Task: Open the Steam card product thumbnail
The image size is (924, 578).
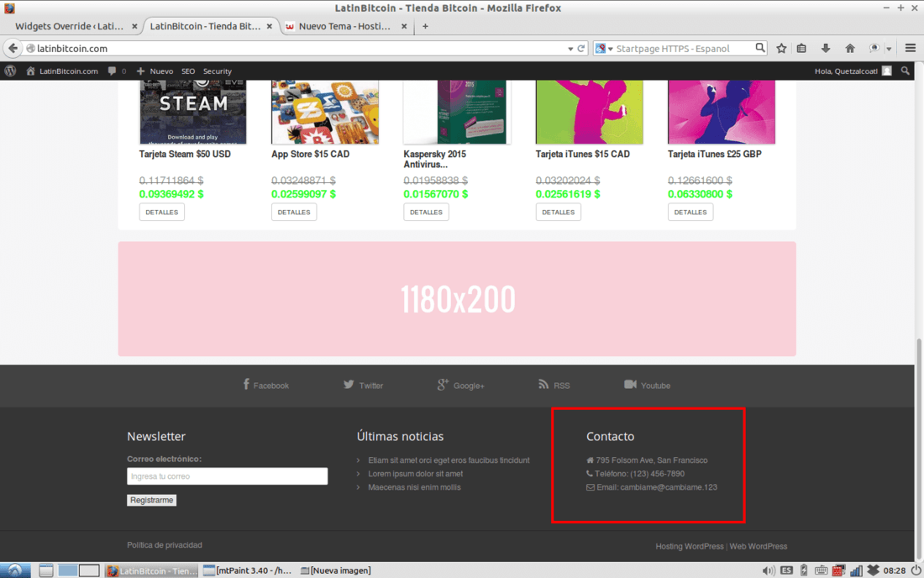Action: pos(192,112)
